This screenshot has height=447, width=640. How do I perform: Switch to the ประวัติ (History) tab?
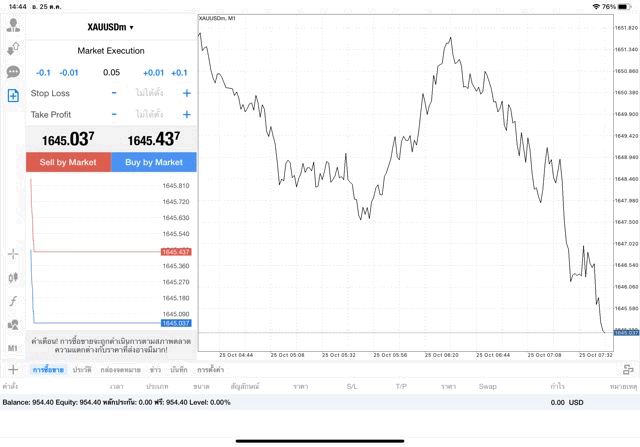(82, 370)
